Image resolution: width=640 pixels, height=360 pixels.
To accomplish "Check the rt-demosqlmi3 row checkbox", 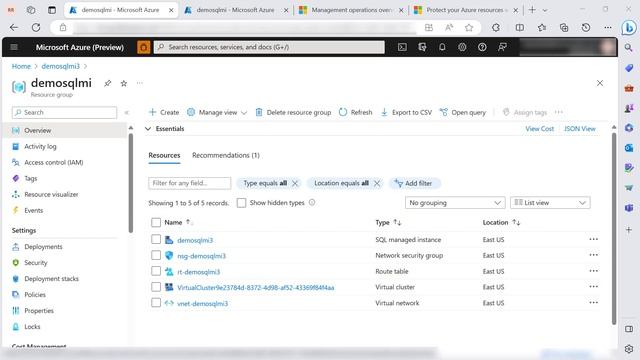I will pos(156,271).
